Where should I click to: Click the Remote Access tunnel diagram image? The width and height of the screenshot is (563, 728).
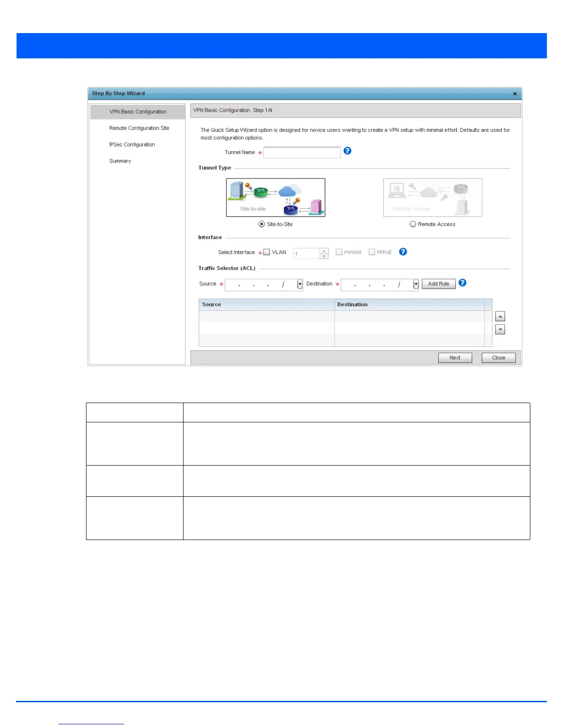(432, 198)
